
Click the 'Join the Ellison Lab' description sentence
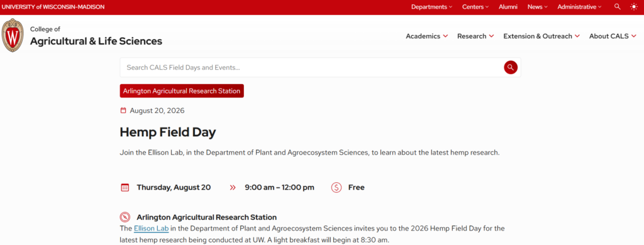309,153
